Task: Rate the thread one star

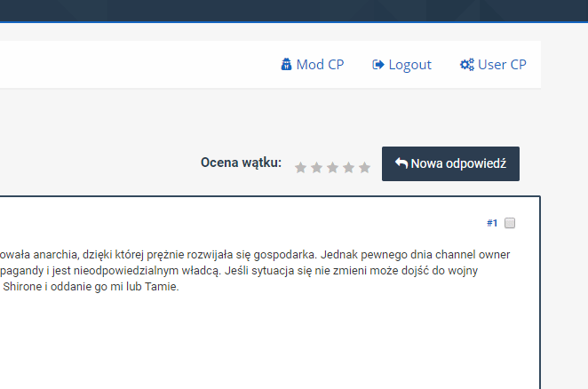Action: pos(300,167)
